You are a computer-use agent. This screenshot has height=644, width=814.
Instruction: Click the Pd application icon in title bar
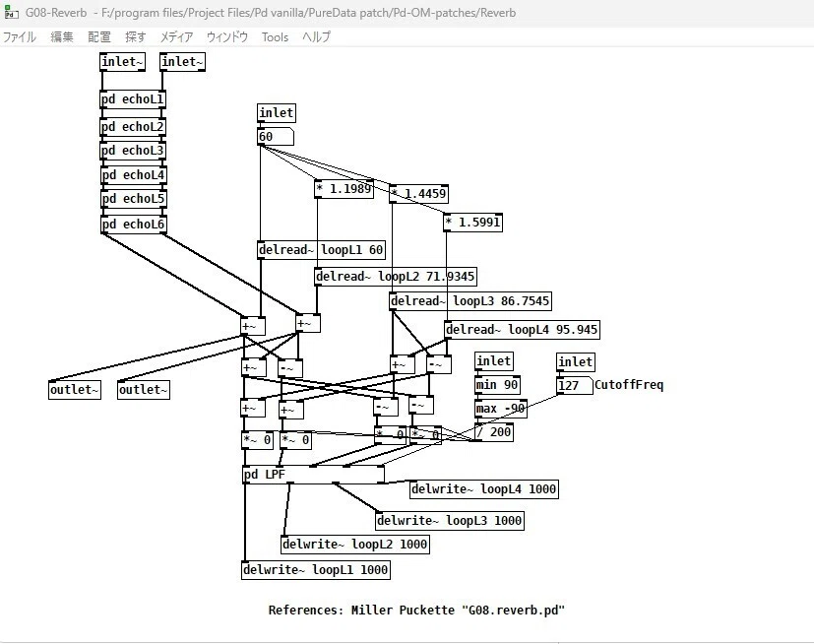(x=11, y=13)
